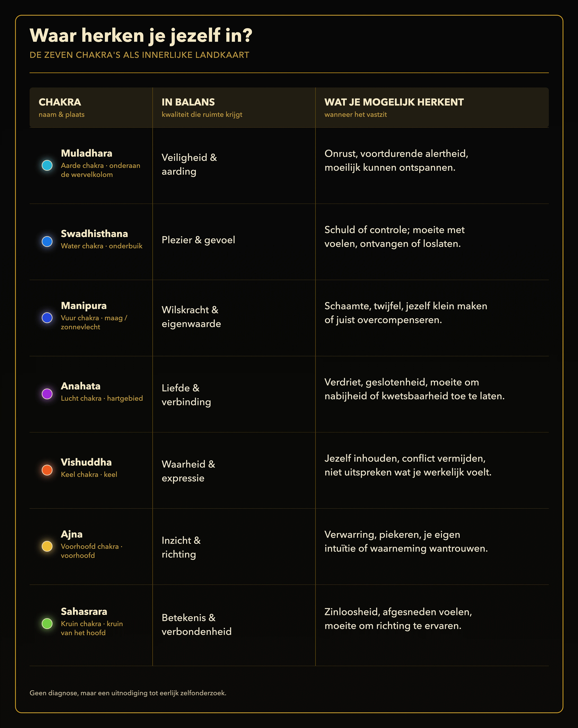Click the Muladhara chakra name
The image size is (578, 728).
[x=87, y=153]
